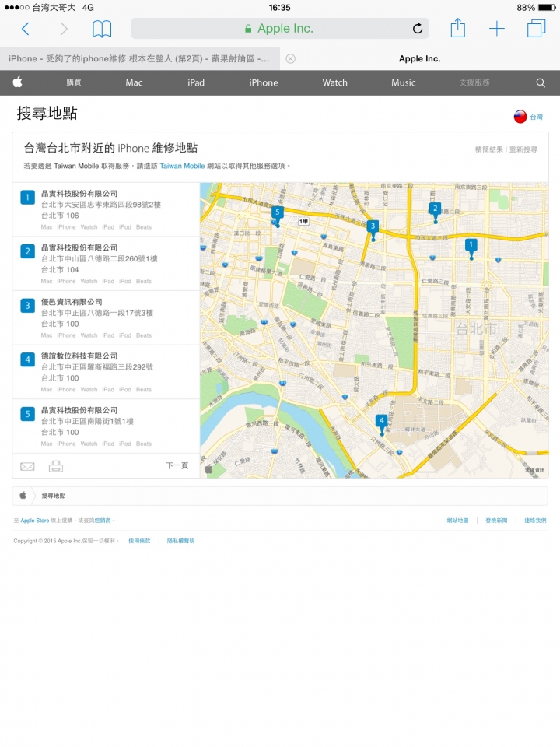The height and width of the screenshot is (747, 560).
Task: Tap the Safari forward arrow
Action: tap(63, 29)
